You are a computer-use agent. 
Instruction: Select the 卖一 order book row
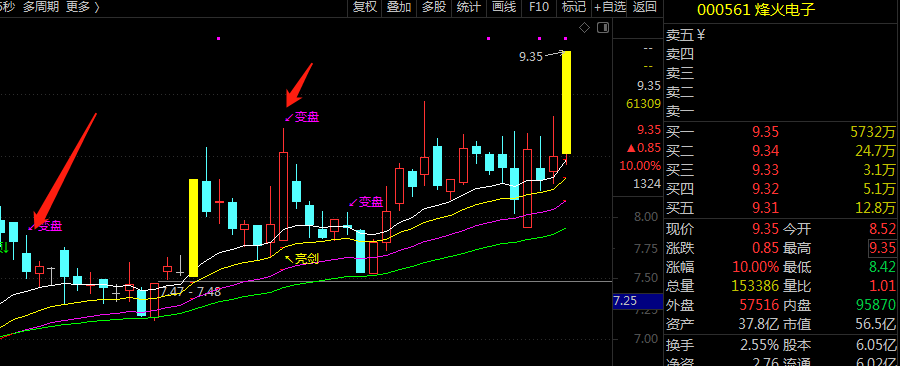click(x=782, y=112)
